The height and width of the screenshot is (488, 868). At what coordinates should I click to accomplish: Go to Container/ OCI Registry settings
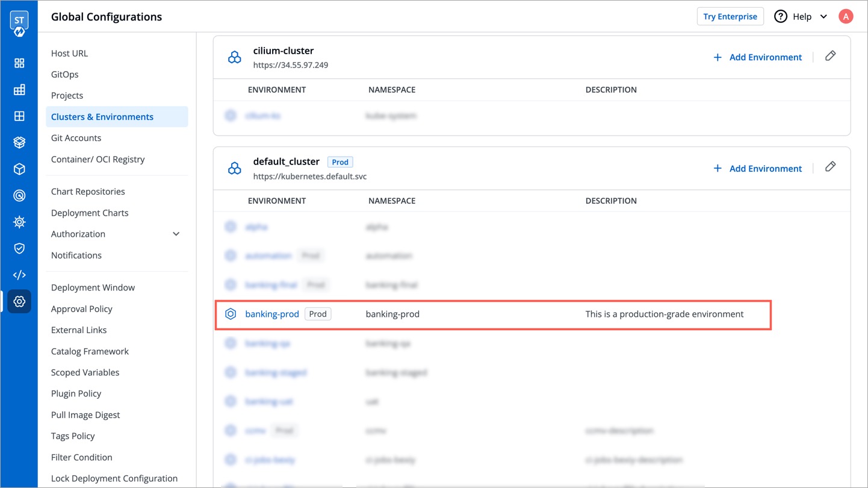pos(98,159)
